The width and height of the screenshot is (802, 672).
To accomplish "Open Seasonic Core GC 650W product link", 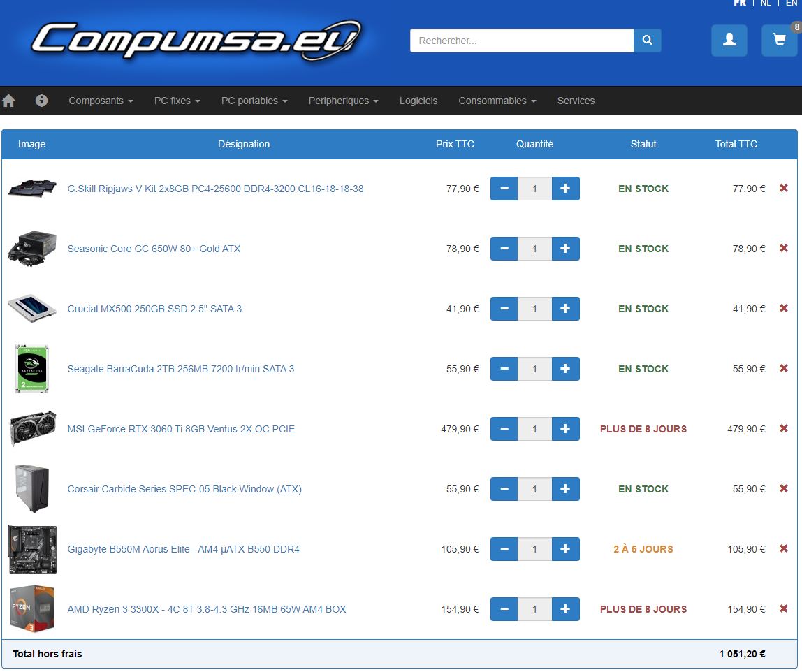I will click(x=154, y=249).
